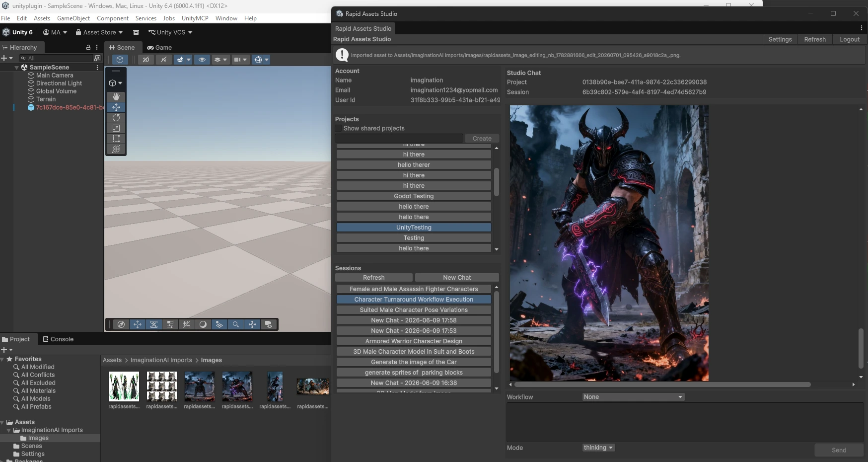Open the UnityMCP menu

point(195,18)
